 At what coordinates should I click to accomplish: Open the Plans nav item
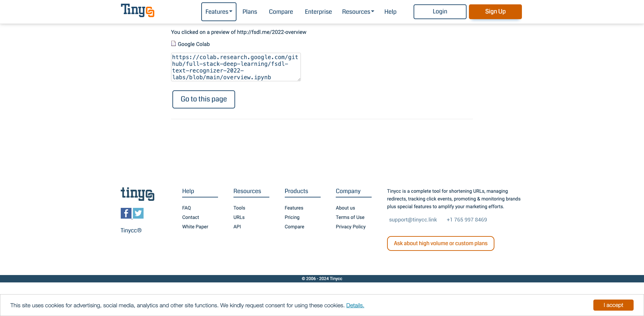click(250, 12)
